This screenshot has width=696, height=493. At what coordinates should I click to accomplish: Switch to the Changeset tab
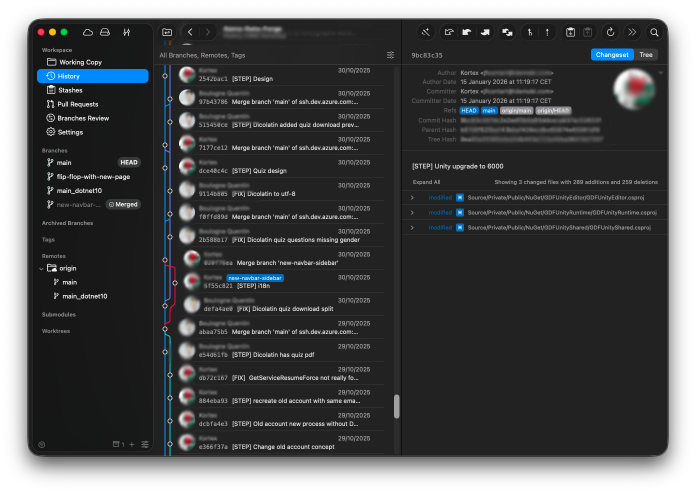click(612, 55)
